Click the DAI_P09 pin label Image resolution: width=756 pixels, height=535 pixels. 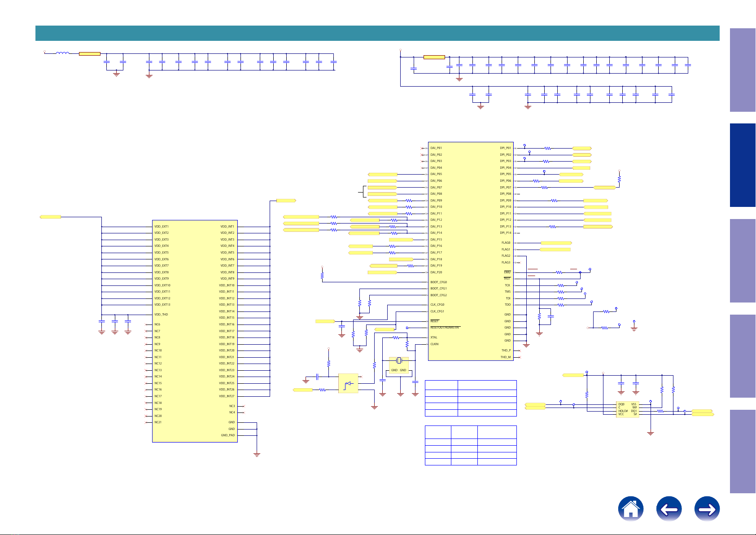(x=436, y=201)
